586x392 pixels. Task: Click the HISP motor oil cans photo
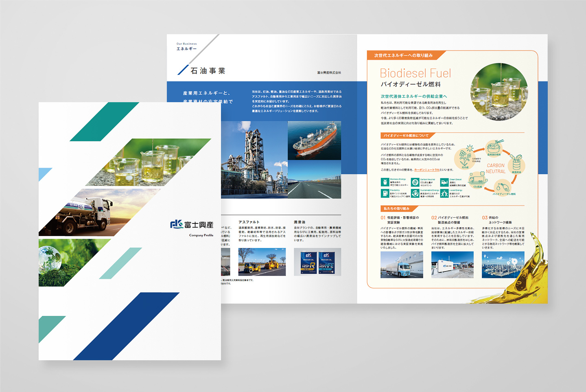tap(317, 262)
